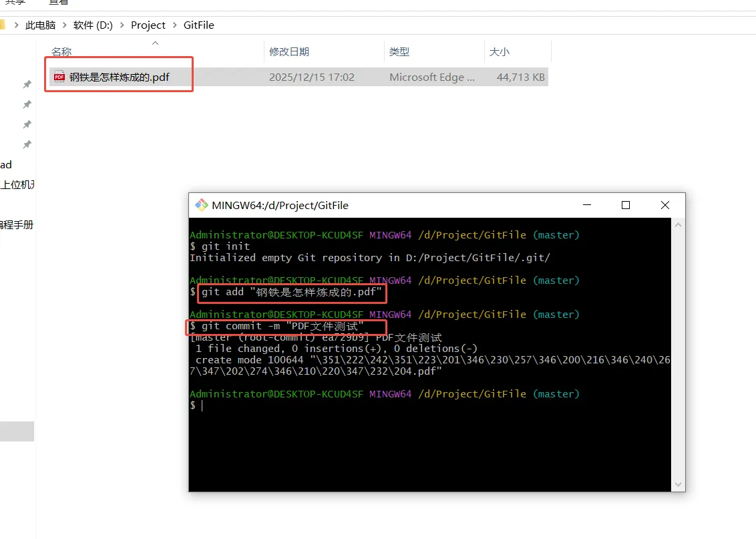Click the Git Bash icon in title bar
The width and height of the screenshot is (756, 539).
(x=201, y=205)
